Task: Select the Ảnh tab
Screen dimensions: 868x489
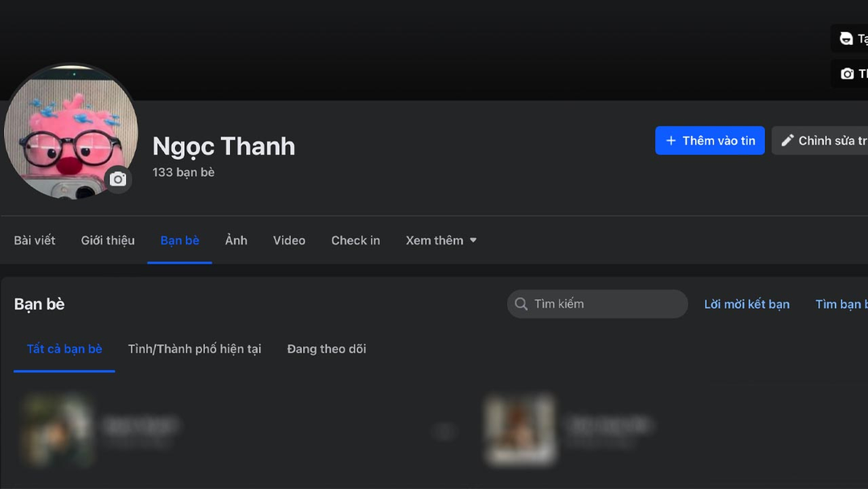Action: 235,240
